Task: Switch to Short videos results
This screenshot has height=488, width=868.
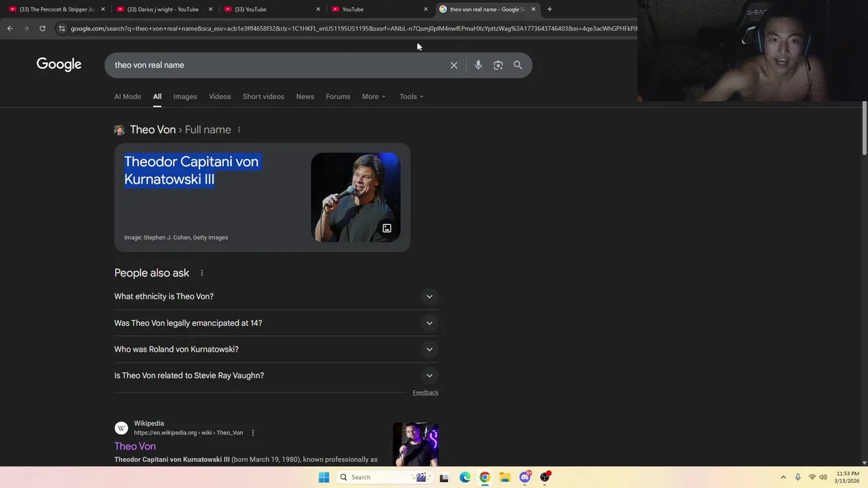Action: coord(263,96)
